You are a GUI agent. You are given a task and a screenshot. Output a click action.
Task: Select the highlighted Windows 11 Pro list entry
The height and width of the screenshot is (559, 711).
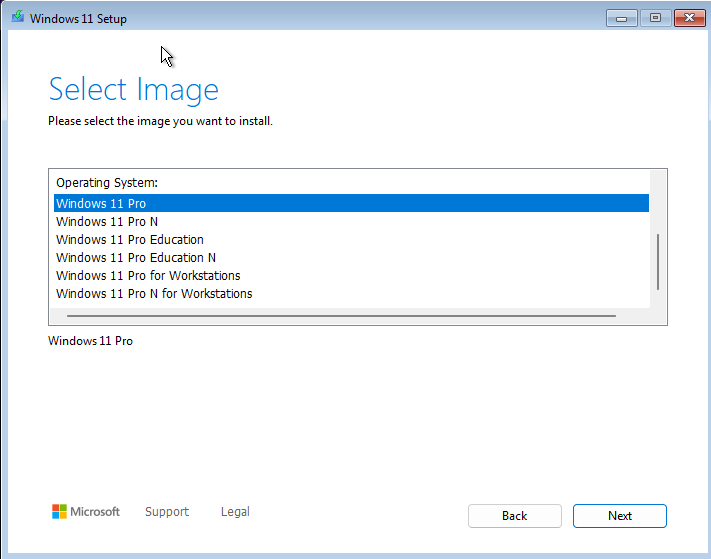[101, 204]
